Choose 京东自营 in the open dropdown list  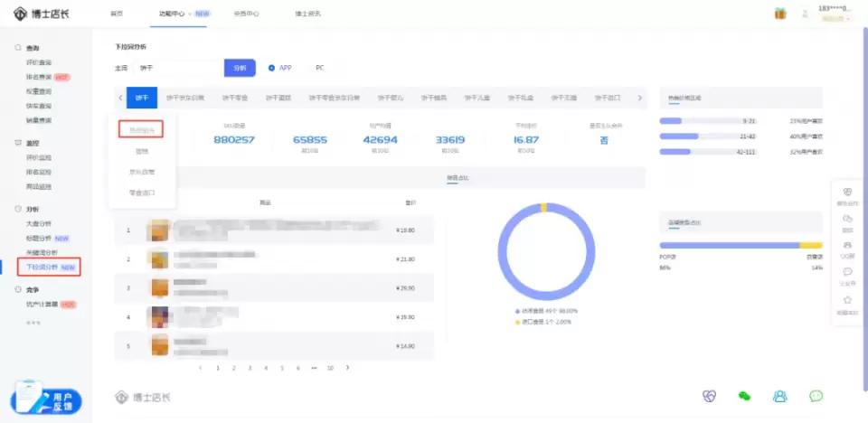[x=142, y=173]
